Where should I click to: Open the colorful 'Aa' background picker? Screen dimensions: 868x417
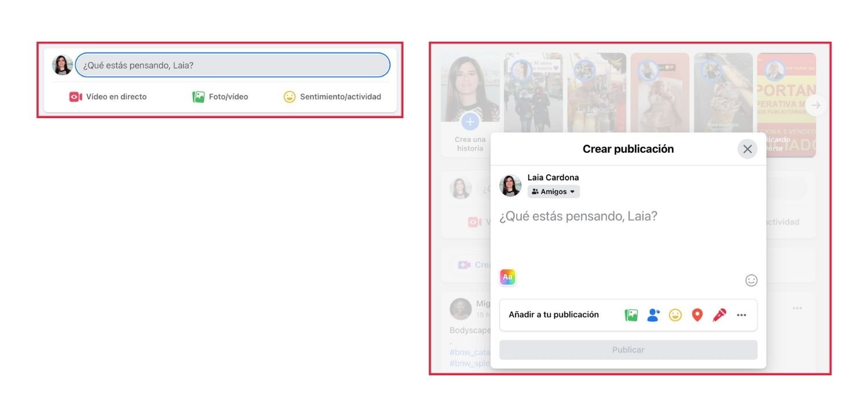coord(507,277)
